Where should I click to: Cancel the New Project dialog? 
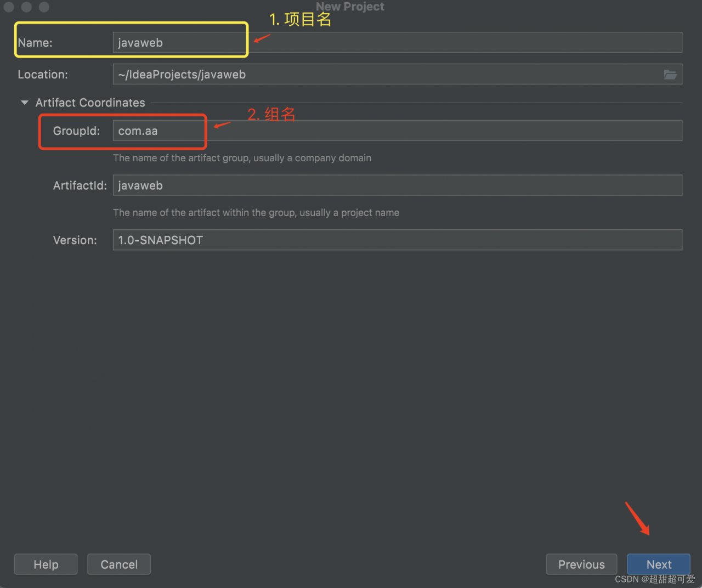coord(119,564)
